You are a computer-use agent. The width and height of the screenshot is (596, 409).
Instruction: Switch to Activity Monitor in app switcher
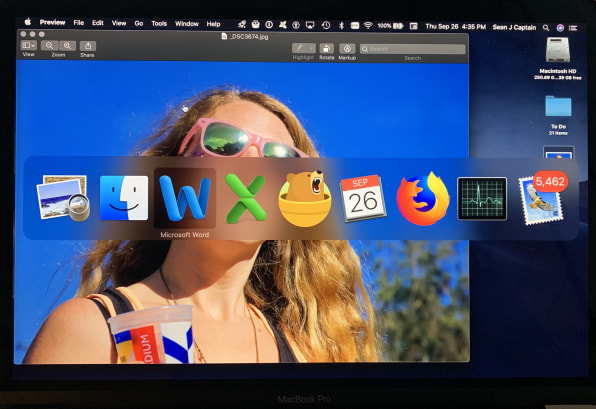click(482, 198)
